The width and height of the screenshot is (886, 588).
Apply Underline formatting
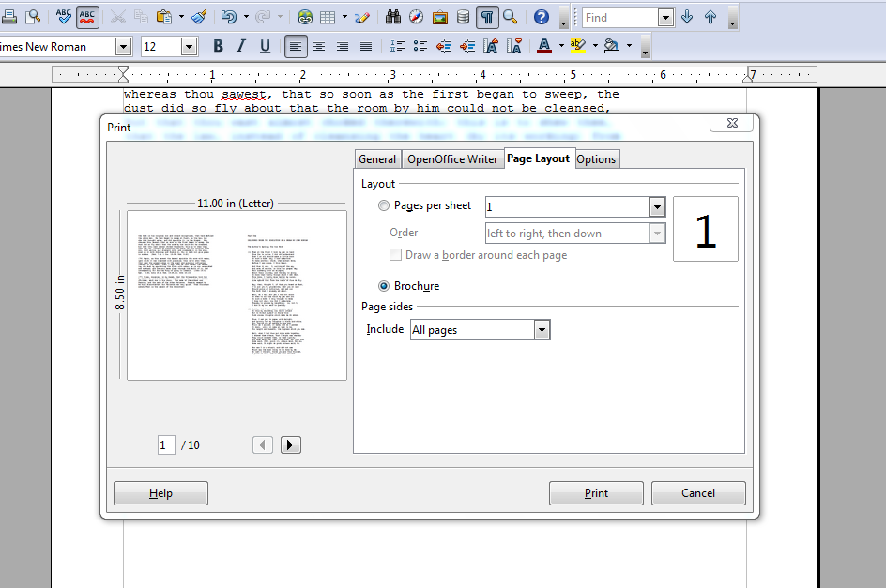click(265, 46)
